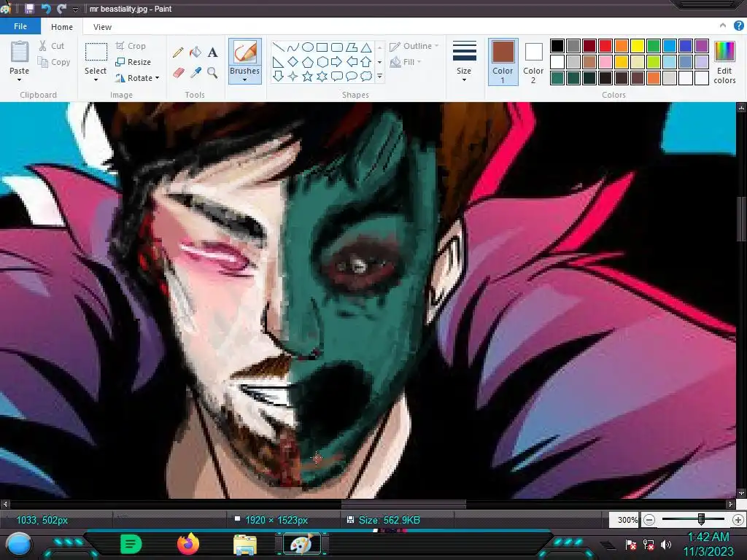This screenshot has width=747, height=560.
Task: Choose the Five-point star shape
Action: (308, 76)
